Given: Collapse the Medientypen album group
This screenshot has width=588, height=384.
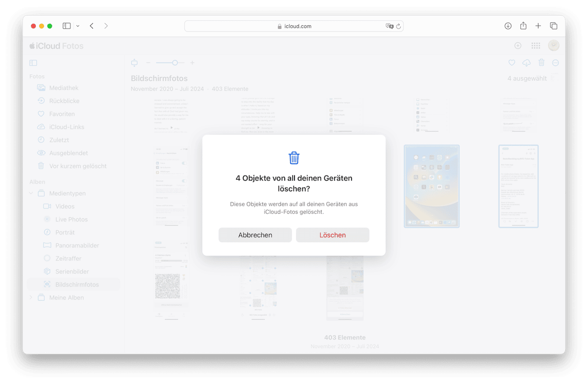Looking at the screenshot, I should click(x=31, y=193).
